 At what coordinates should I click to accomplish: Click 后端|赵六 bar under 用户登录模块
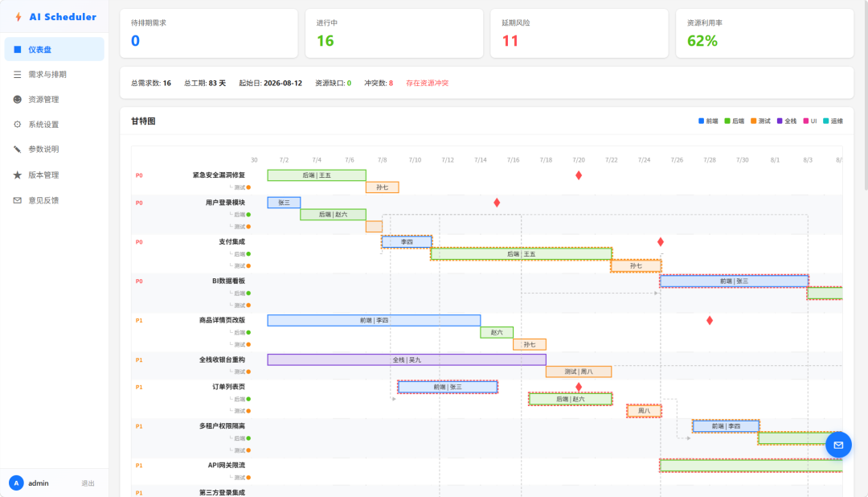pyautogui.click(x=333, y=215)
